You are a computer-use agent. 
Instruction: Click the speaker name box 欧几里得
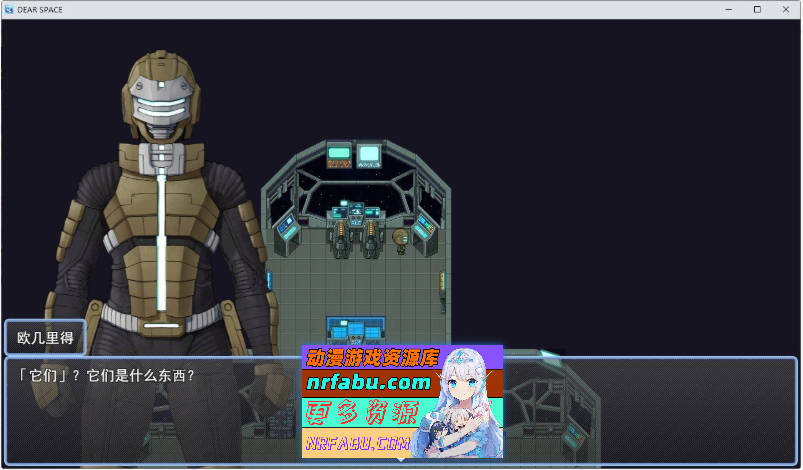click(45, 337)
